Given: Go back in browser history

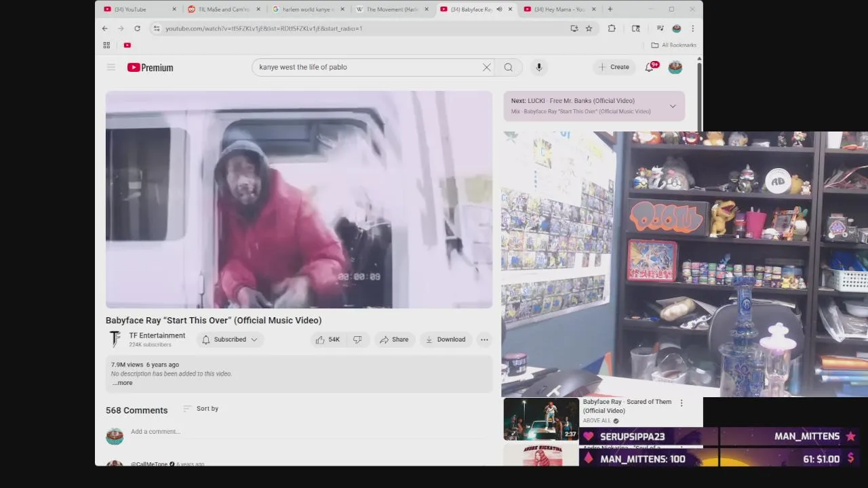Looking at the screenshot, I should pyautogui.click(x=105, y=28).
